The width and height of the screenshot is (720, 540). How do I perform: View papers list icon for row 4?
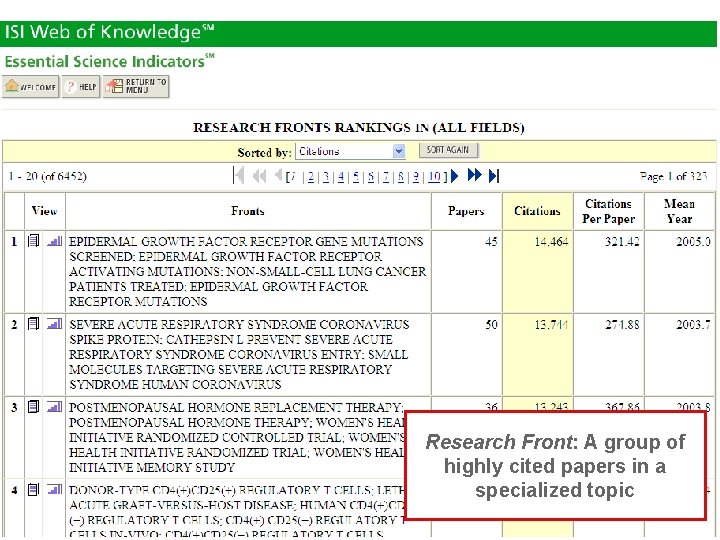(34, 490)
